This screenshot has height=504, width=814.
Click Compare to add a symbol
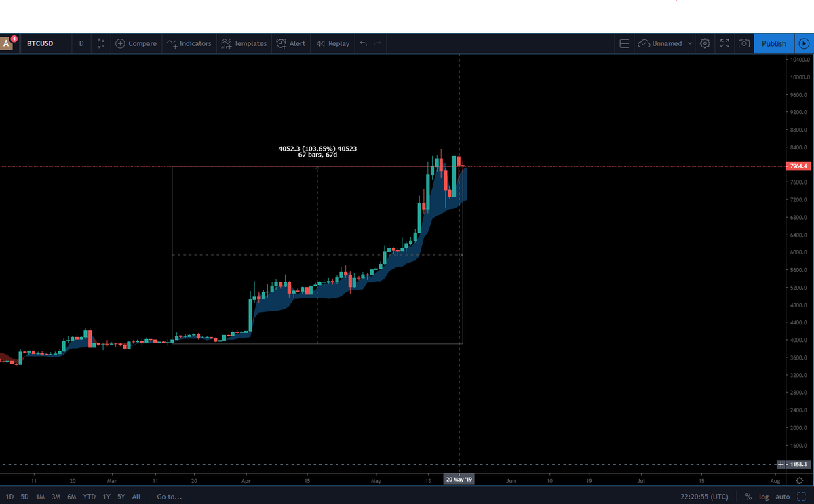[x=136, y=43]
